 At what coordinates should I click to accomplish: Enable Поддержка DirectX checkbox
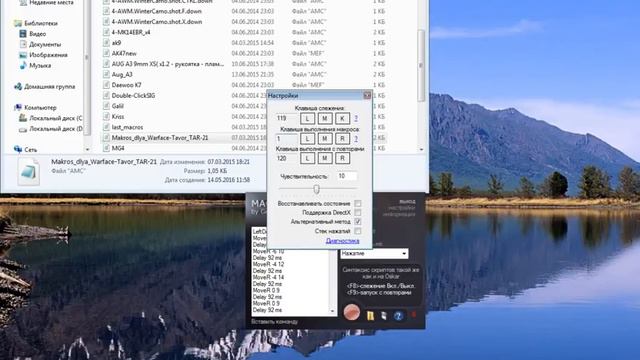358,213
